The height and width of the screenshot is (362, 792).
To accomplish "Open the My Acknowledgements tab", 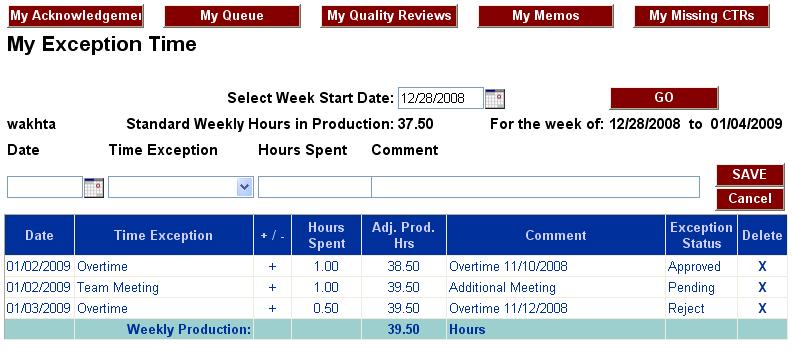I will [76, 16].
